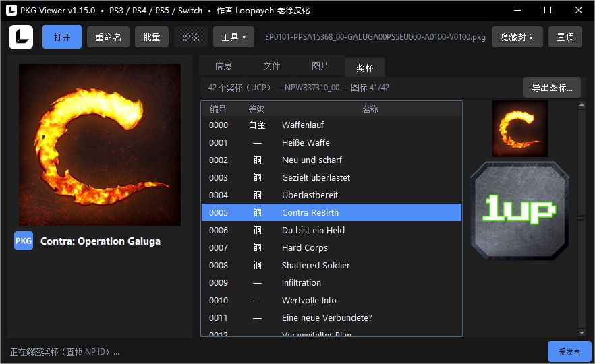The height and width of the screenshot is (364, 595).
Task: Click the 导出图标... export icons button
Action: click(x=552, y=88)
